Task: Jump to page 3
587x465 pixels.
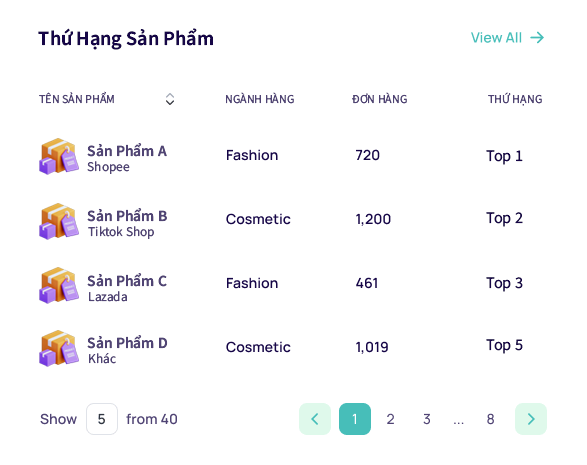Action: click(427, 419)
